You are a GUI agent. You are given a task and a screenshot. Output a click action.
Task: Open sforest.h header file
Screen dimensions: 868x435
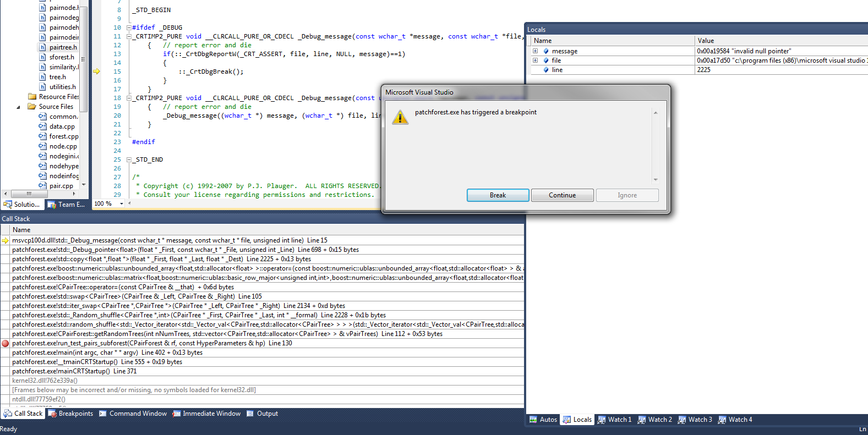coord(62,57)
